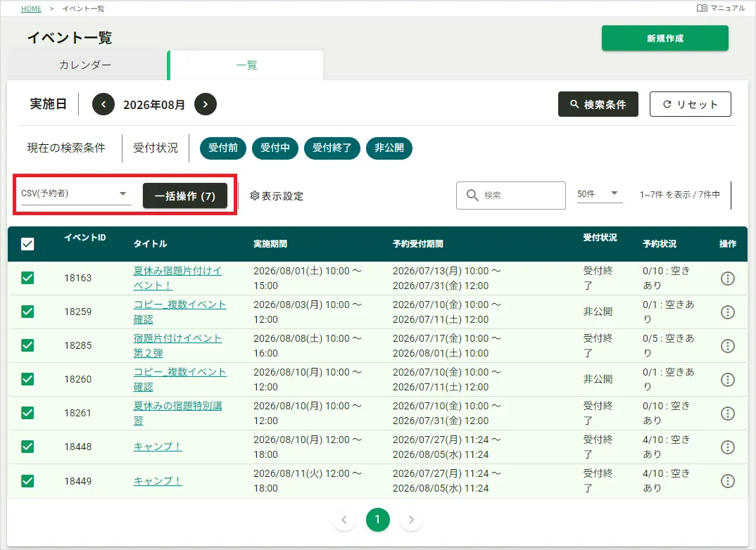
Task: Open キャンプ！ link for event 18449
Action: pyautogui.click(x=158, y=480)
